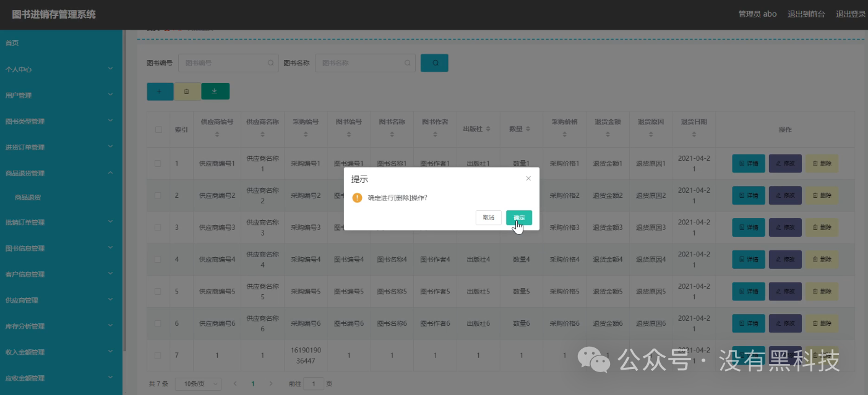This screenshot has width=868, height=395.
Task: Check the checkbox for row 4
Action: pos(158,260)
